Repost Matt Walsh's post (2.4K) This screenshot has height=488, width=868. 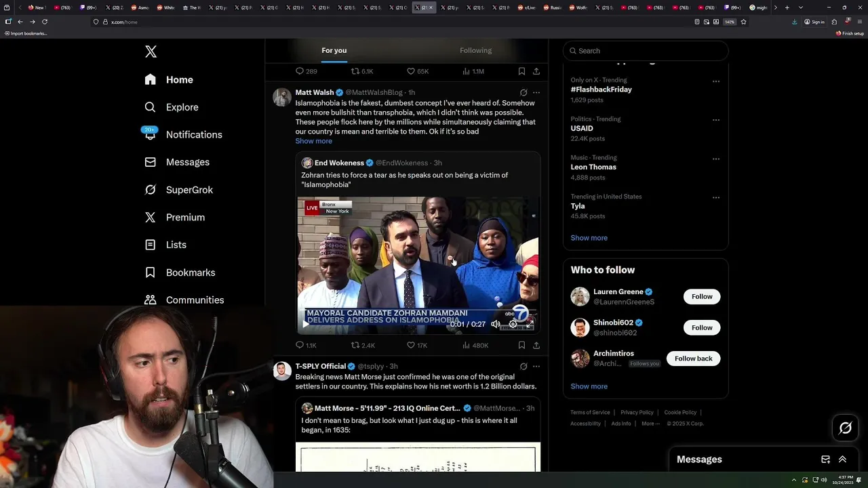pyautogui.click(x=363, y=345)
